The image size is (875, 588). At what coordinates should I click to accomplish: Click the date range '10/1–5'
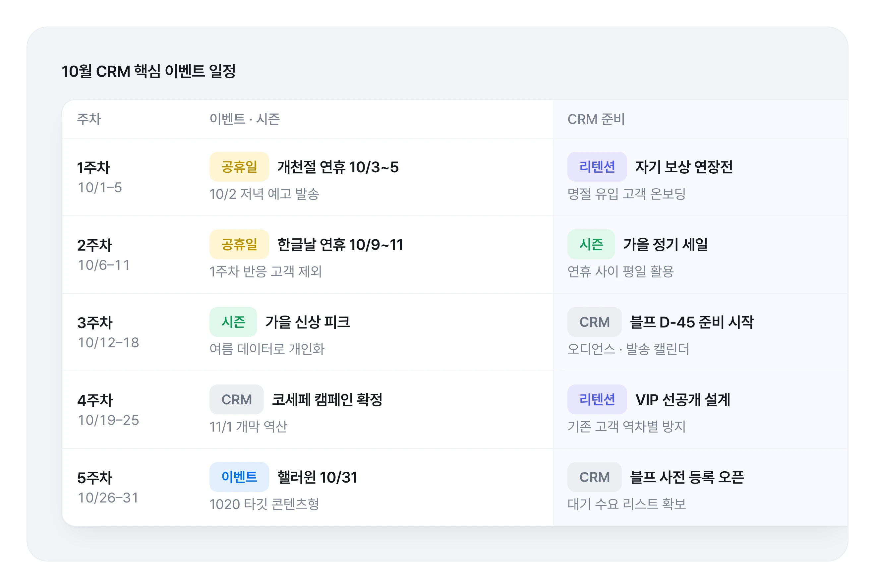pyautogui.click(x=100, y=187)
